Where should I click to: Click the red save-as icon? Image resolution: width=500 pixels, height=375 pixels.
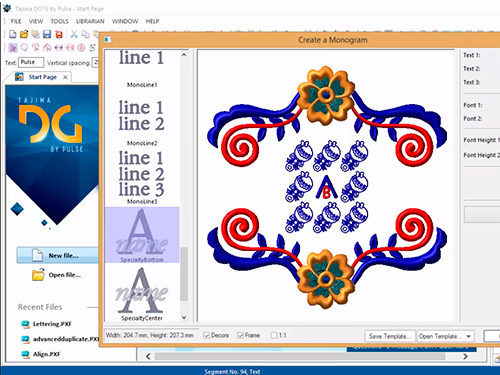point(59,34)
